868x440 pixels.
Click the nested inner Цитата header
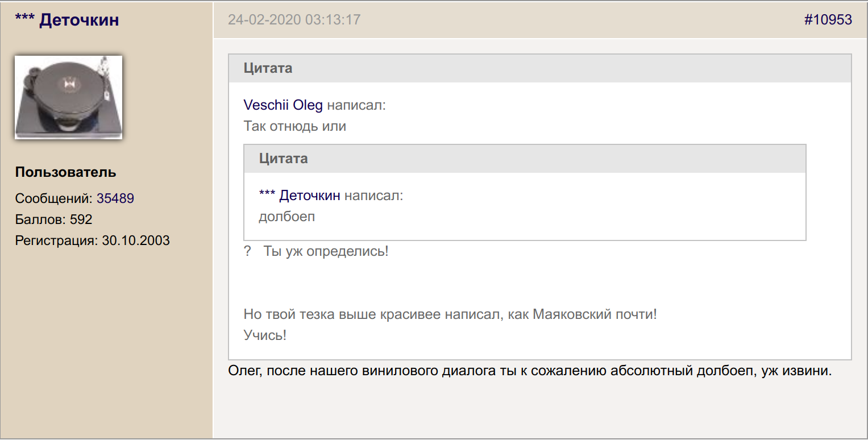524,159
